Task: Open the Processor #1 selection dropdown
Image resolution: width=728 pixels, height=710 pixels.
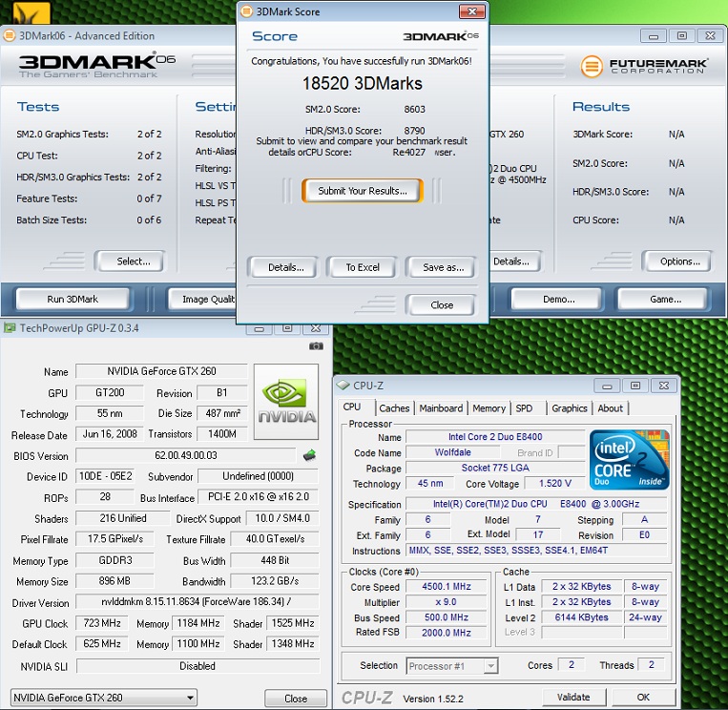Action: (x=451, y=666)
